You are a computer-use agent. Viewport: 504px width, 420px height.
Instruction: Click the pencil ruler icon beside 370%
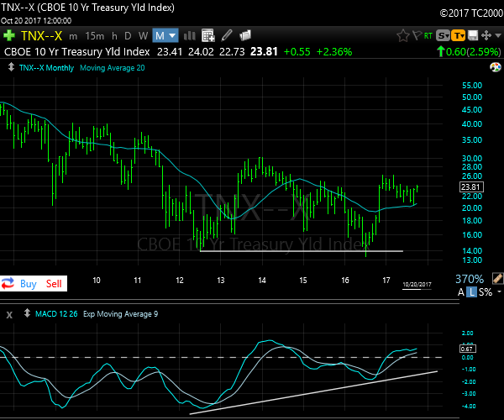497,278
